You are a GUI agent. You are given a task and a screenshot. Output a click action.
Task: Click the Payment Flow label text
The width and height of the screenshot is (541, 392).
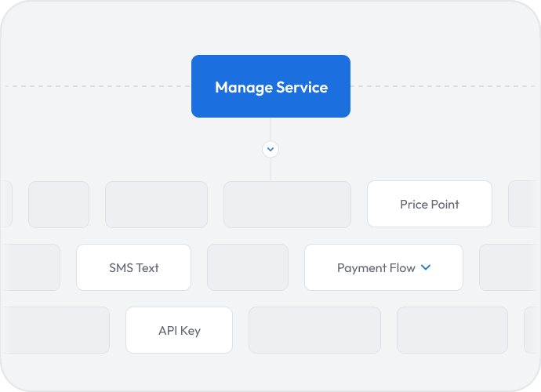click(376, 268)
